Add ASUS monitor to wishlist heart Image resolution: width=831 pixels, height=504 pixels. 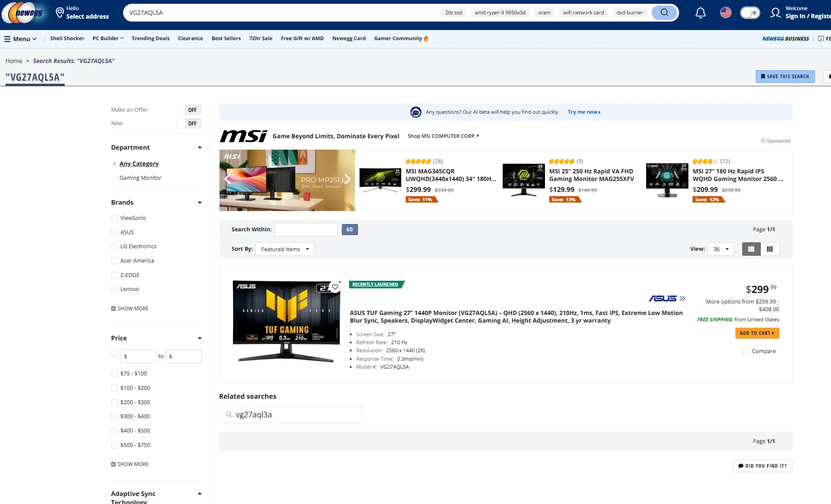click(x=335, y=287)
